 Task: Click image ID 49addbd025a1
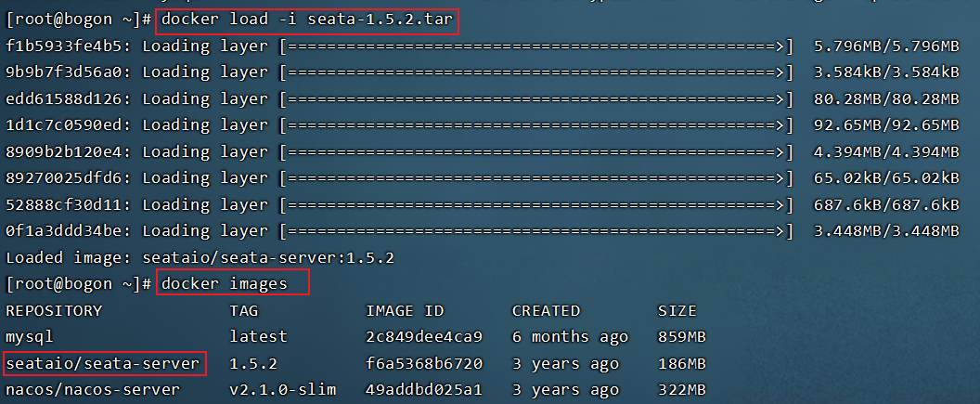pyautogui.click(x=424, y=390)
